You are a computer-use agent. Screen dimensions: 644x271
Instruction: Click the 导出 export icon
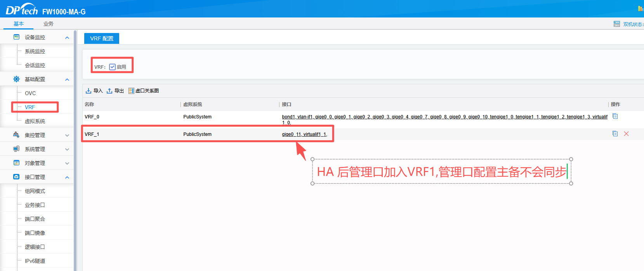[x=109, y=91]
